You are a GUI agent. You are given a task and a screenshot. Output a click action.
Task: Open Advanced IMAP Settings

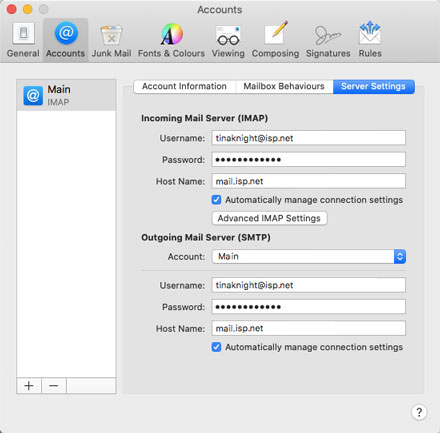(x=269, y=218)
